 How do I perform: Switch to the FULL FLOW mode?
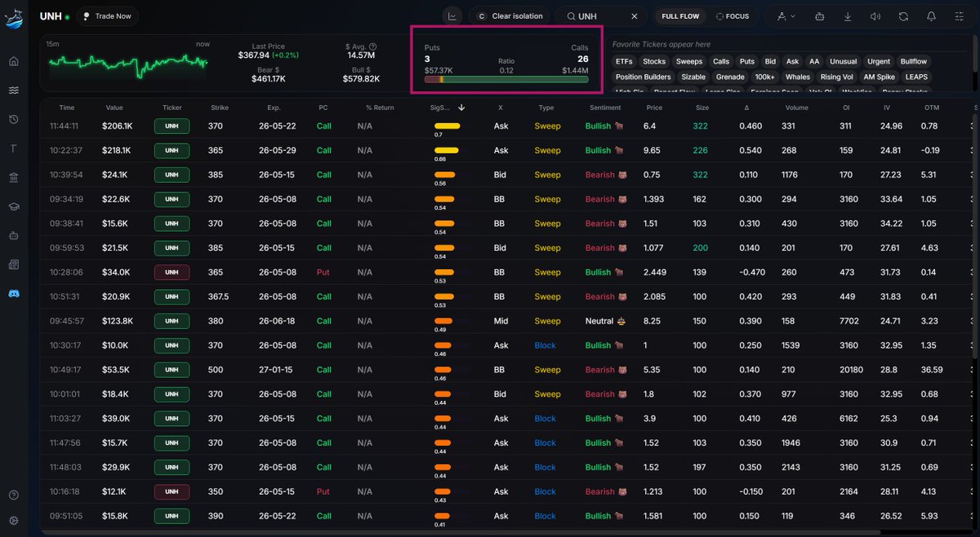(x=680, y=16)
